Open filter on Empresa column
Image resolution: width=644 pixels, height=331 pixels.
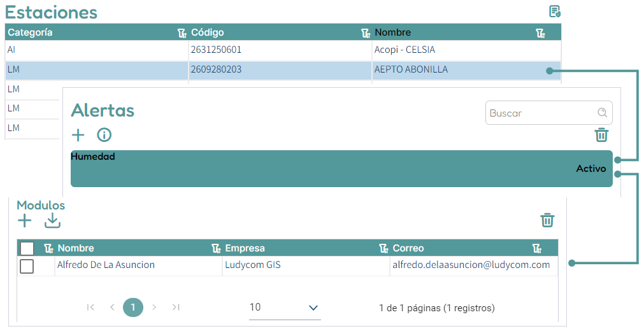click(383, 249)
